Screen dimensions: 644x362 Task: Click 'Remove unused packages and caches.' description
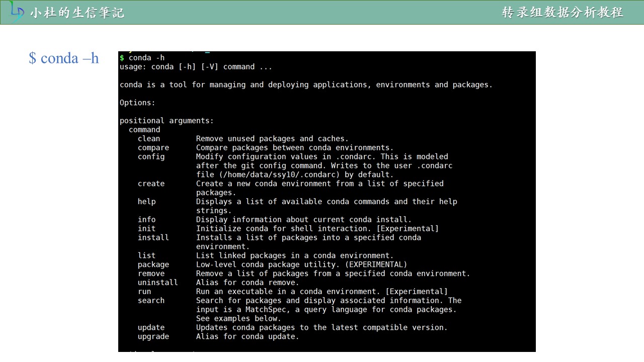[x=272, y=139]
